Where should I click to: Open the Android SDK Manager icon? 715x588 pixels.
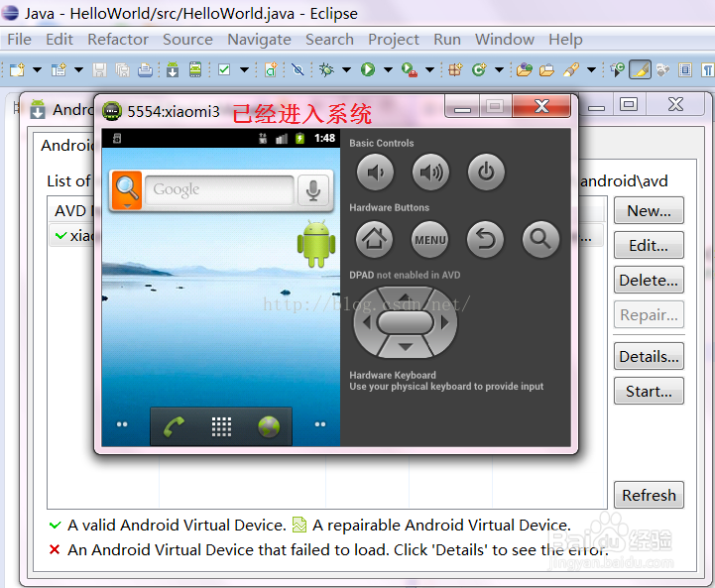point(173,69)
